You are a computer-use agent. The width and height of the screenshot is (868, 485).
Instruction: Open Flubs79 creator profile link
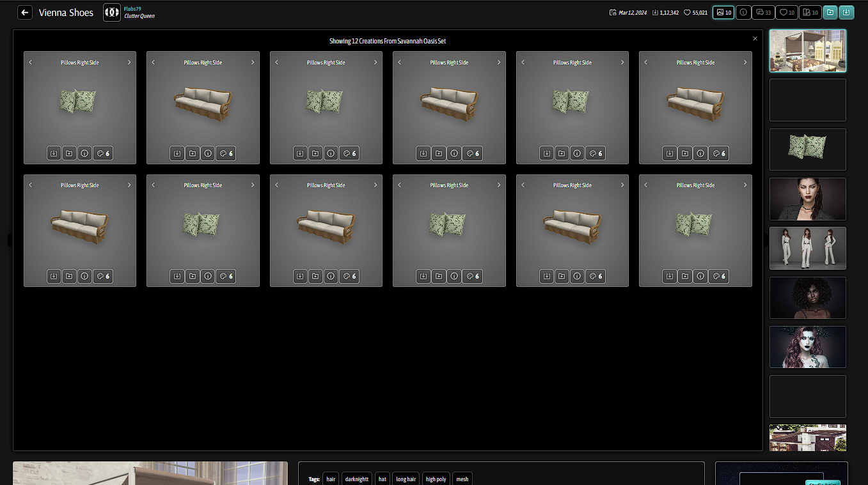click(x=132, y=9)
